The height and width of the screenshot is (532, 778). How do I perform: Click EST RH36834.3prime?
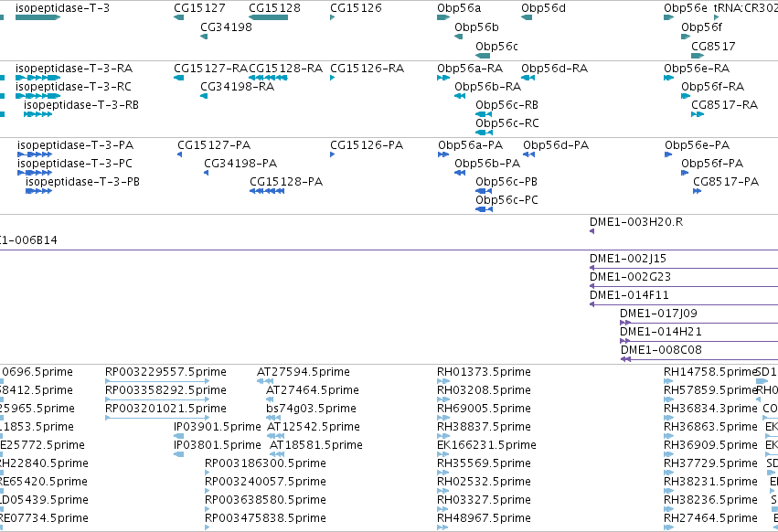(x=710, y=409)
